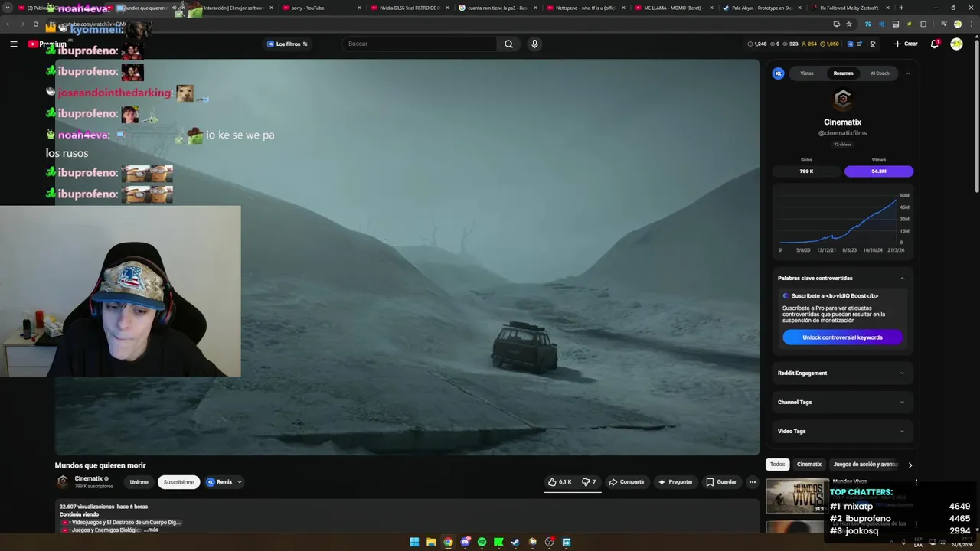Screen dimensions: 980x551
Task: Bookmark this page with star icon
Action: coord(849,24)
